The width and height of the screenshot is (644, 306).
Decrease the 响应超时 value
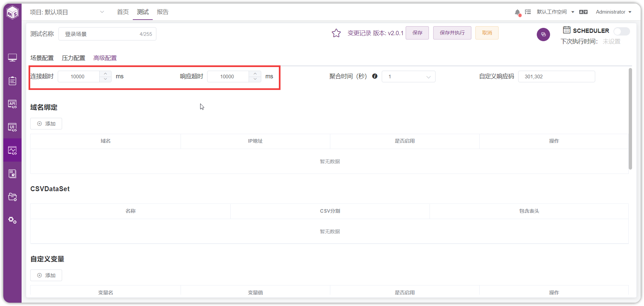pyautogui.click(x=255, y=79)
